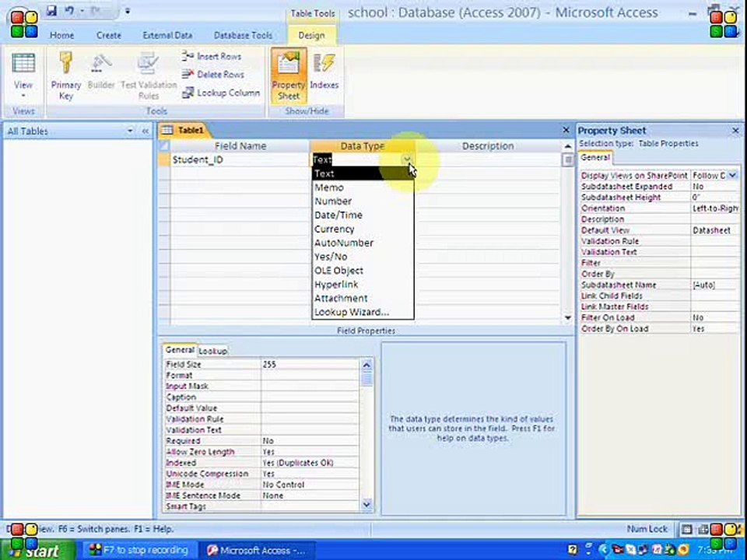The height and width of the screenshot is (560, 747).
Task: Open All Tables navigation dropdown
Action: pos(130,131)
